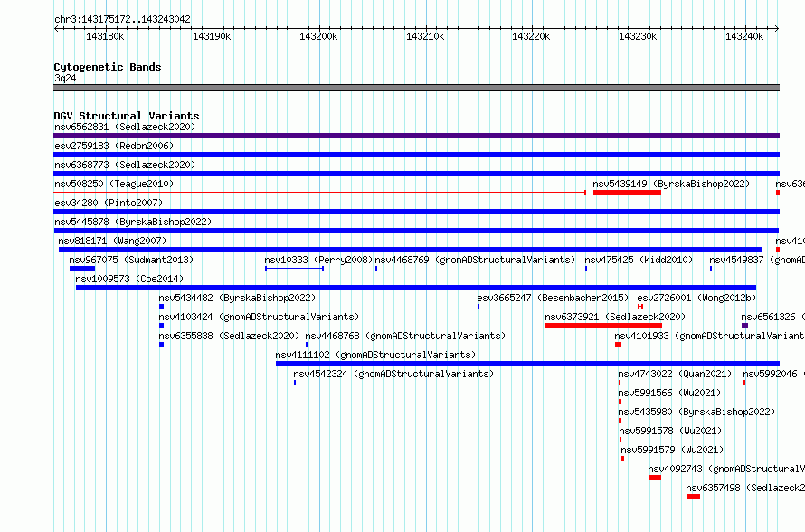Select the blue esv34280 variant bar
Image resolution: width=805 pixels, height=532 pixels.
coord(416,212)
